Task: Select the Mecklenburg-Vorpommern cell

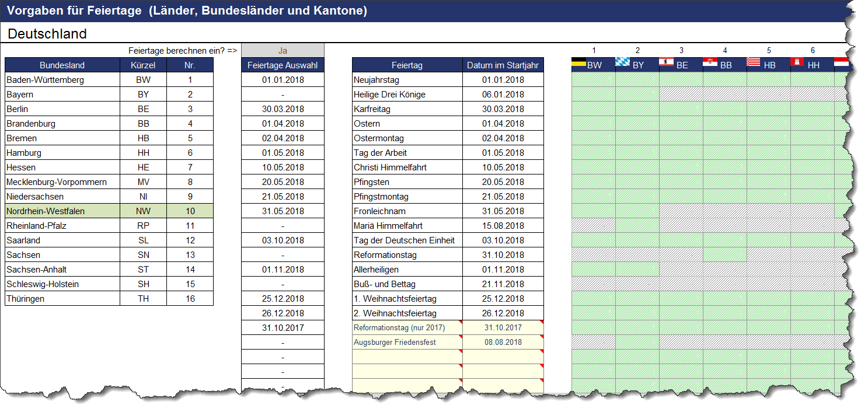Action: pos(62,181)
